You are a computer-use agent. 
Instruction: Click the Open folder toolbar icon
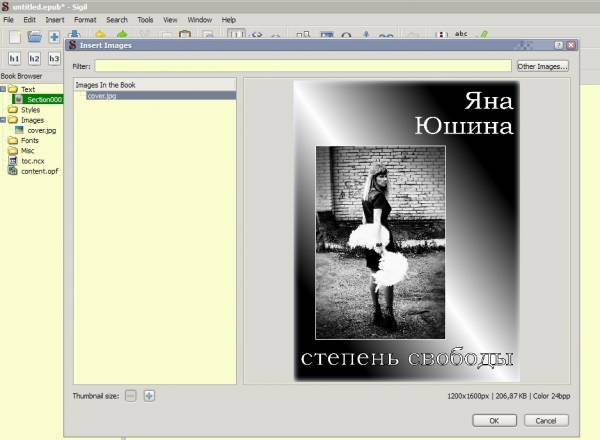[34, 37]
